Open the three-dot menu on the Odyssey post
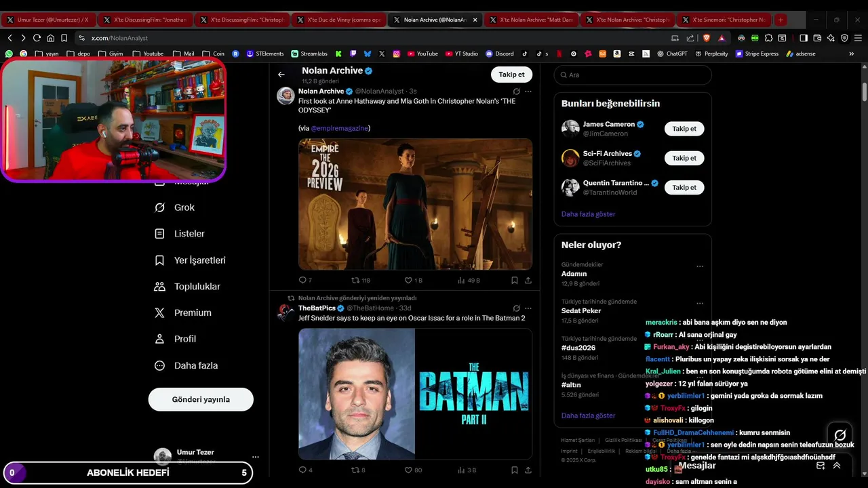Screen dimensions: 868x488 (528, 91)
